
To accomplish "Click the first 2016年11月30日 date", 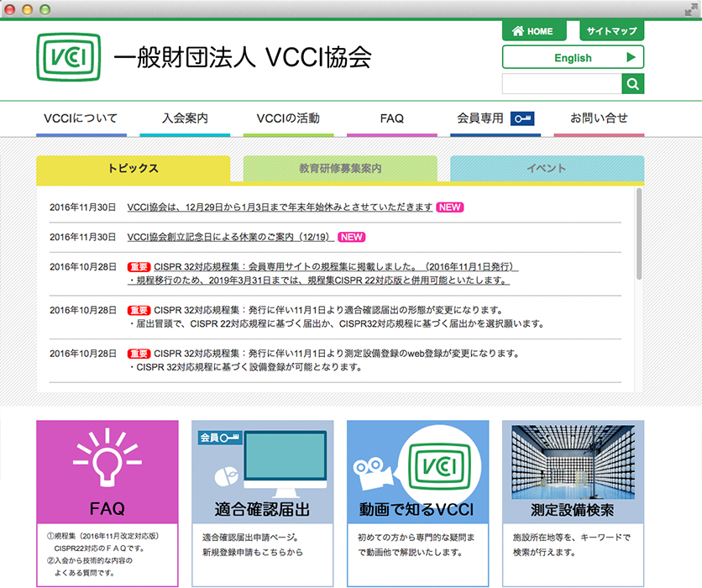I will click(x=83, y=207).
